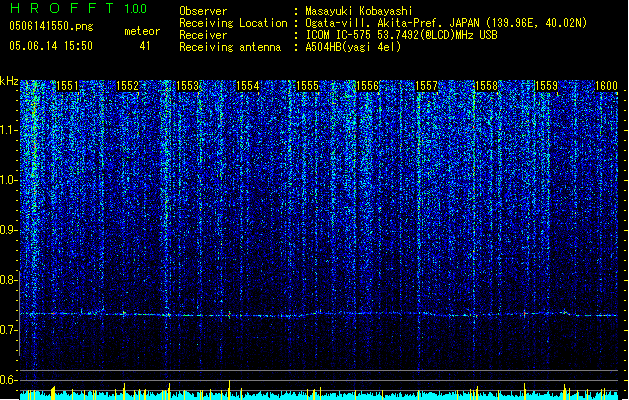Click the 0.7 kHz axis tick label
The width and height of the screenshot is (629, 400).
(9, 330)
